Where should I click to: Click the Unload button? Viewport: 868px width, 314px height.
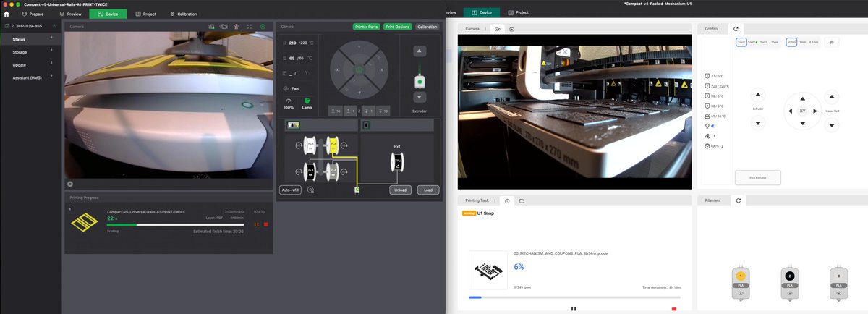401,190
